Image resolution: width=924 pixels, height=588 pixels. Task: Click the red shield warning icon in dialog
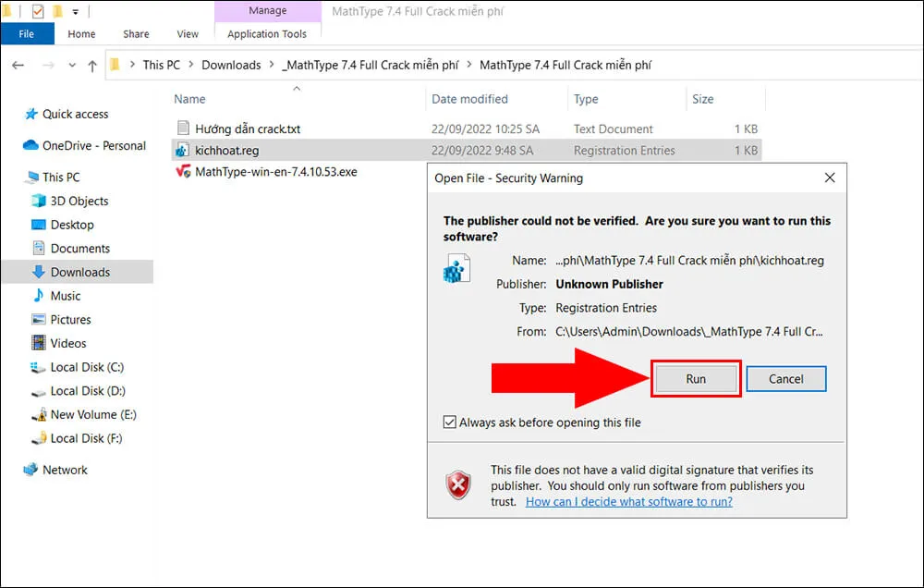click(x=458, y=484)
